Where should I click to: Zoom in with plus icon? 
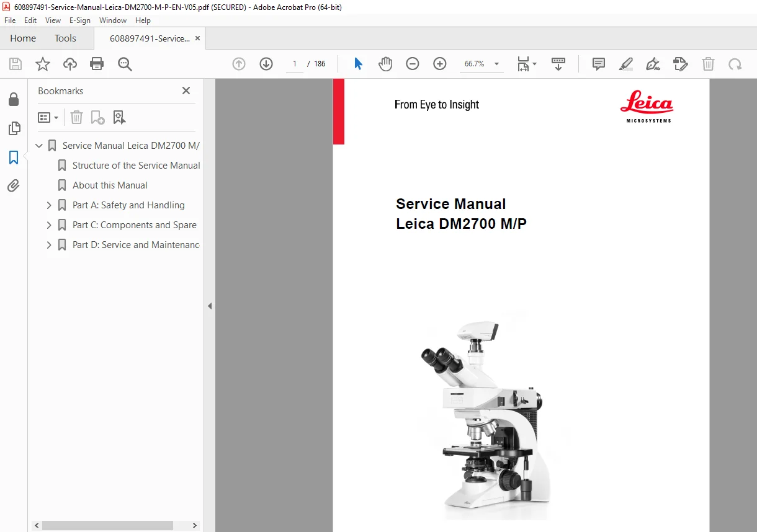coord(440,64)
